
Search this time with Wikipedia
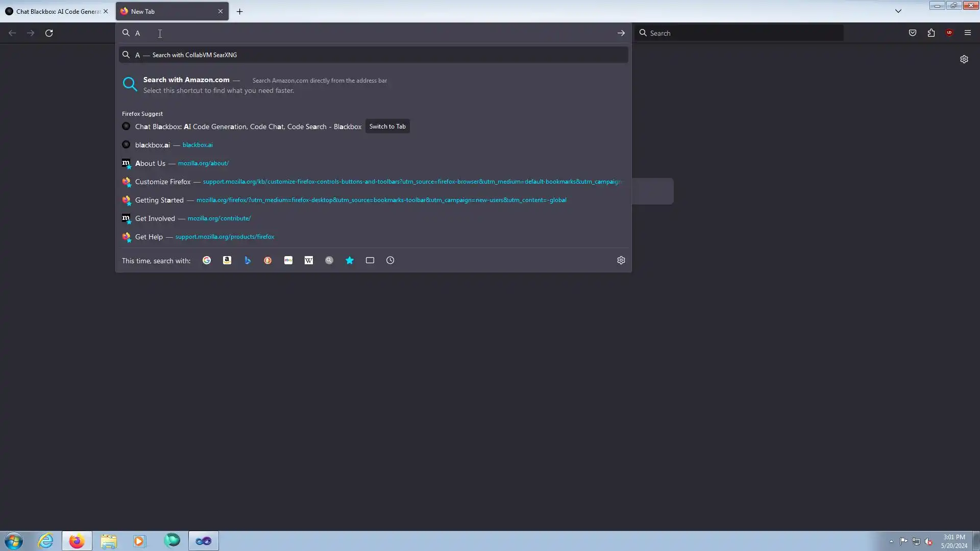pyautogui.click(x=309, y=260)
